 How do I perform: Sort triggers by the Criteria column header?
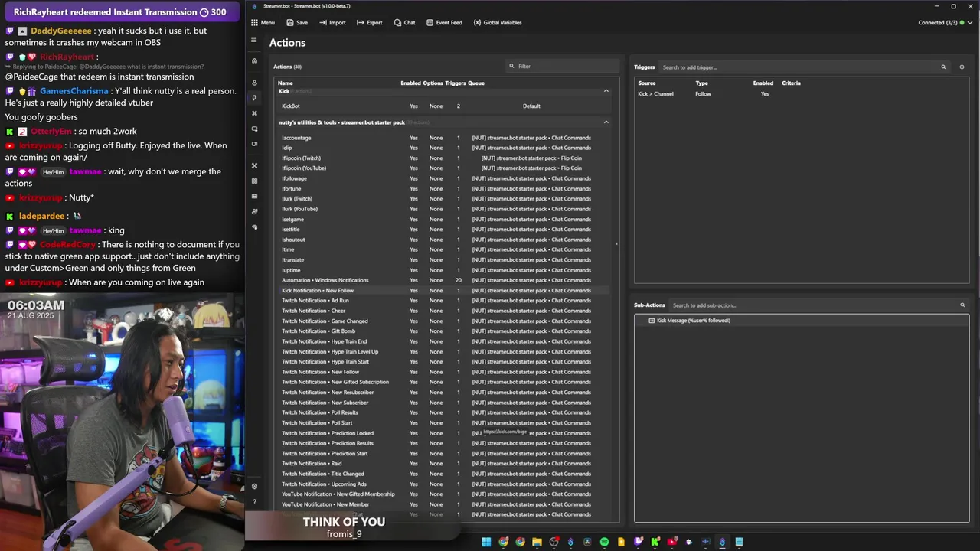[x=791, y=83]
